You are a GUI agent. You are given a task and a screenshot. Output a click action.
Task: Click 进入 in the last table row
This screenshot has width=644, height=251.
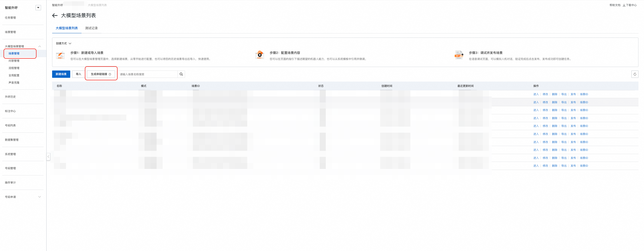(x=536, y=166)
